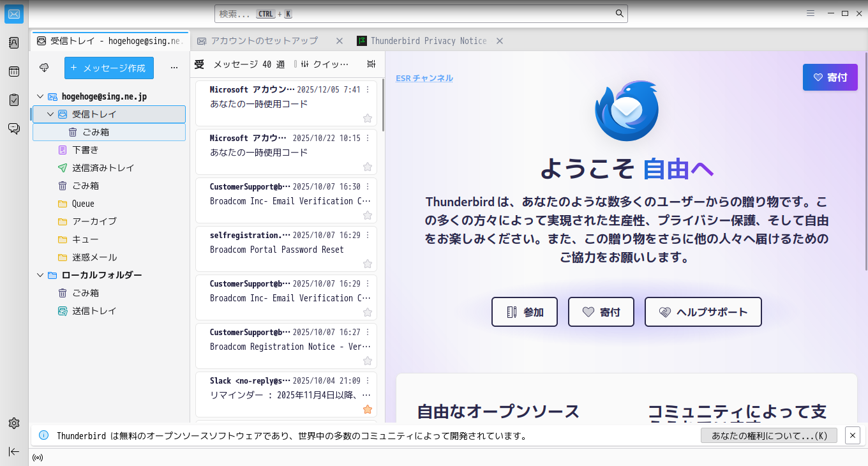Click the magnifier icon in the search box
The image size is (868, 466).
(619, 13)
